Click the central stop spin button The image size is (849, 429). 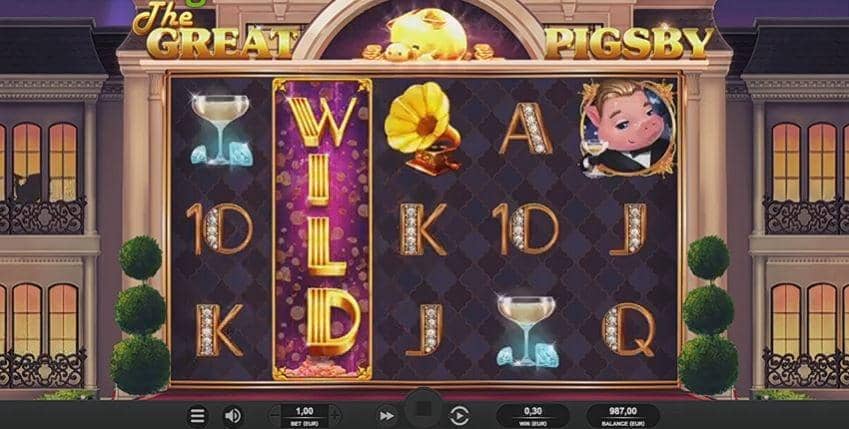click(424, 410)
